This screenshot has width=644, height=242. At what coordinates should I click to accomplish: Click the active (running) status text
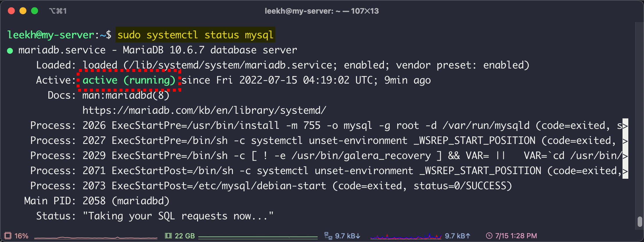click(129, 80)
